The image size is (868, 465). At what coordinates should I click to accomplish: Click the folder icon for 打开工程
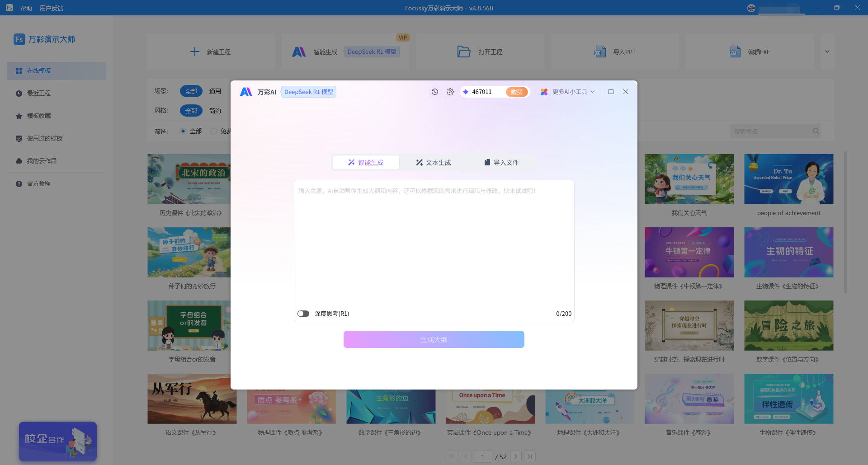point(464,52)
